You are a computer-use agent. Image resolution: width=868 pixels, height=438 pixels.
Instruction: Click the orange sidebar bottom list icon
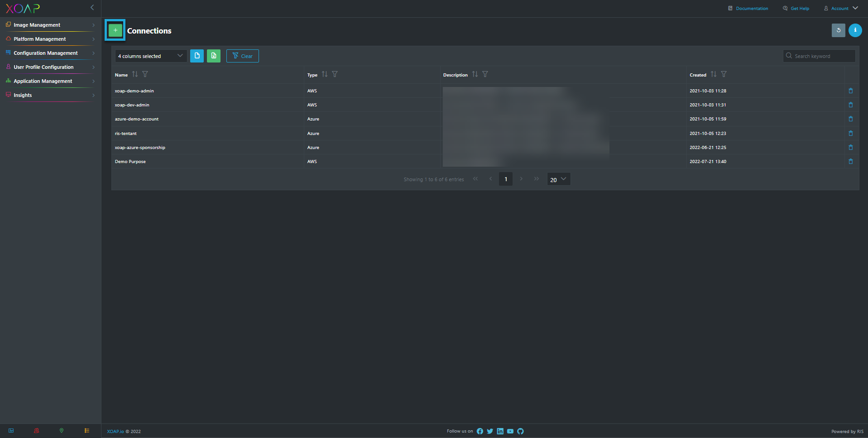[87, 431]
